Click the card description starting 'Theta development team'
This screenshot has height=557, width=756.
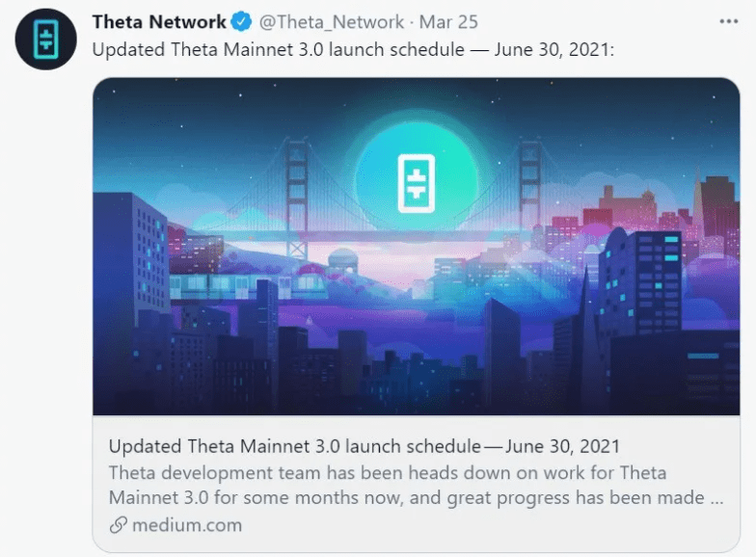coord(416,486)
